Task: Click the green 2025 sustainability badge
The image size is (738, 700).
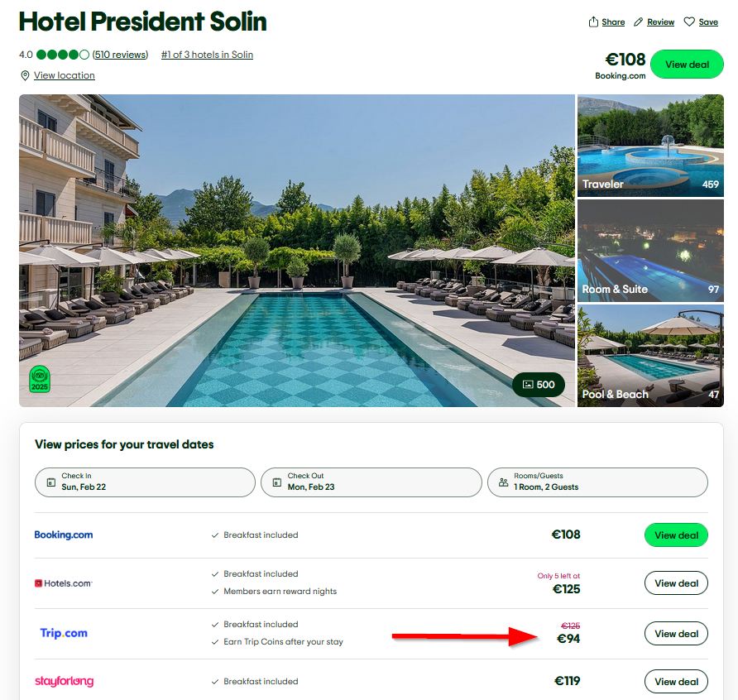Action: (x=36, y=379)
